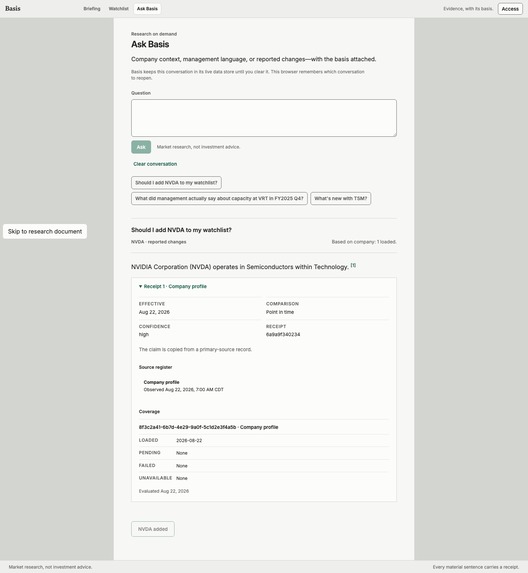Choose 'What's new with TSM?' suggestion
This screenshot has width=528, height=573.
[341, 198]
